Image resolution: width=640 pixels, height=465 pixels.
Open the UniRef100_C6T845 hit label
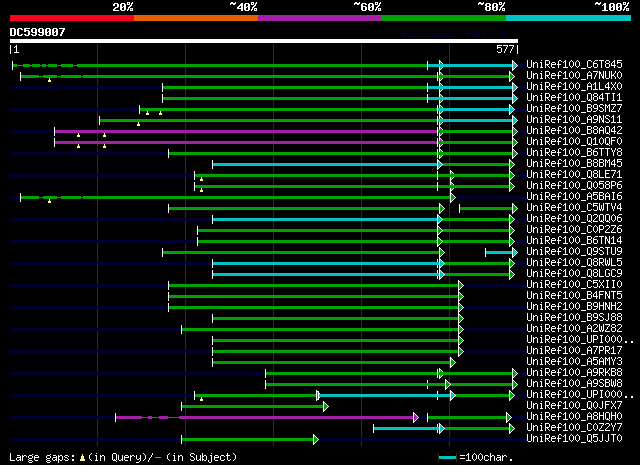click(574, 65)
